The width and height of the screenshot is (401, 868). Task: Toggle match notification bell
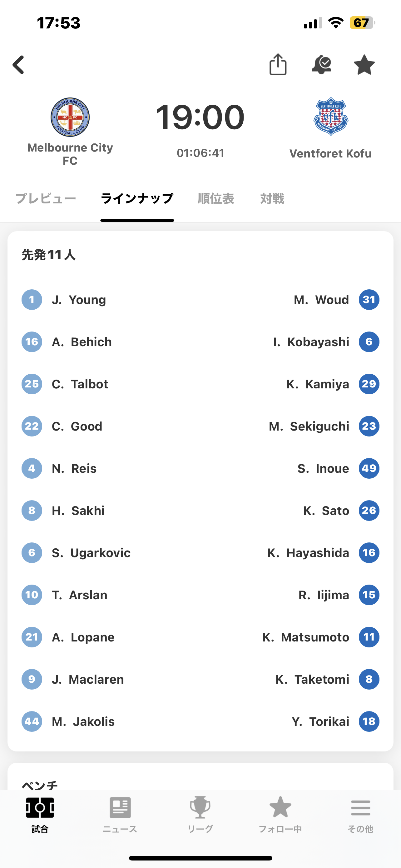pos(322,64)
